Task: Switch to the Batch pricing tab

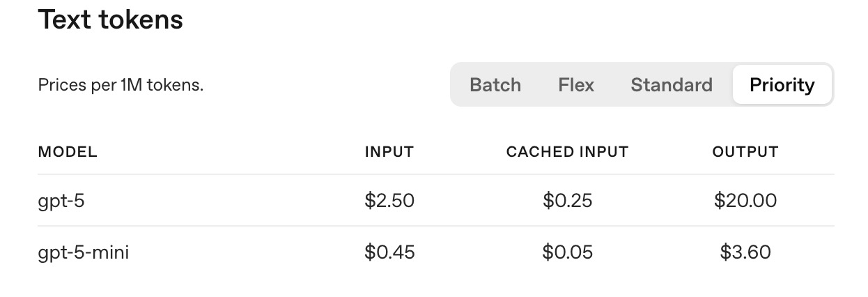Action: (x=495, y=85)
